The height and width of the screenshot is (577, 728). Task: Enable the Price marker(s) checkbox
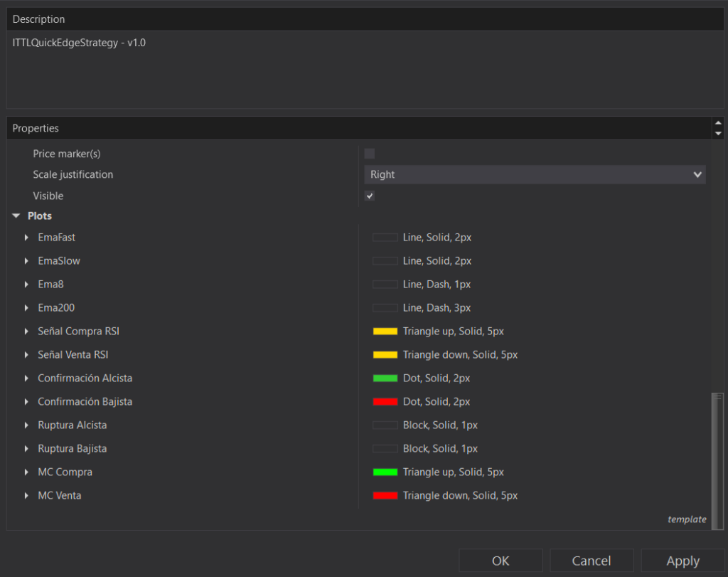click(x=369, y=154)
